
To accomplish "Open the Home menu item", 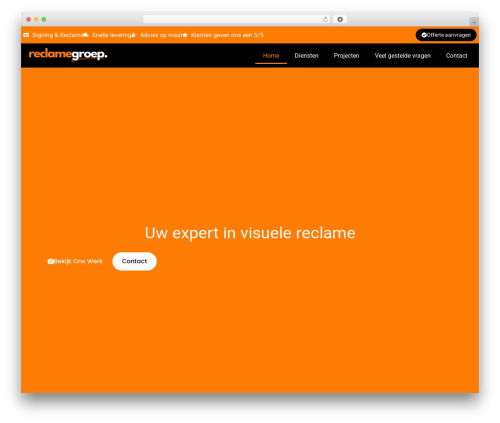I will (271, 56).
